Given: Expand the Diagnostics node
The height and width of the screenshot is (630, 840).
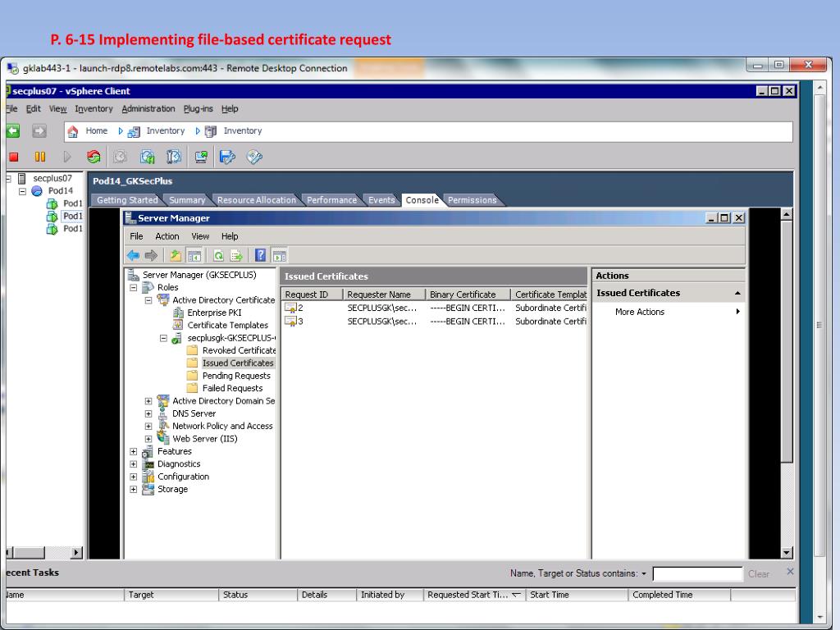Looking at the screenshot, I should 134,464.
